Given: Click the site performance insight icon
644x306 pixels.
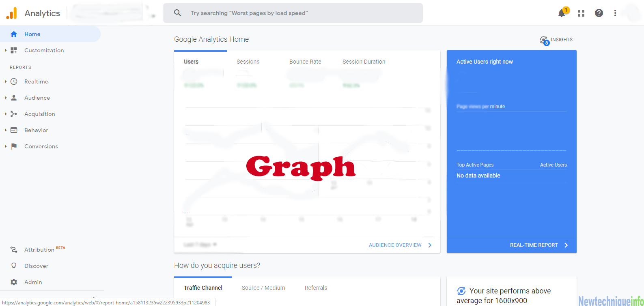Looking at the screenshot, I should pyautogui.click(x=461, y=291).
